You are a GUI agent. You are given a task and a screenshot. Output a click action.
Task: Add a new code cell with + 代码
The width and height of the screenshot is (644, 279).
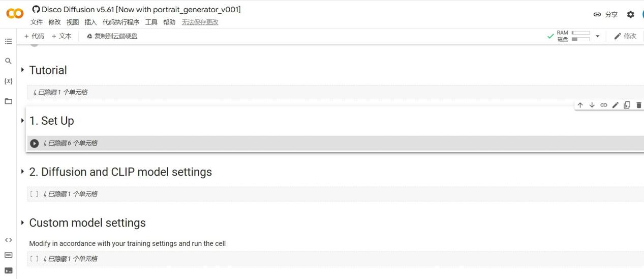click(x=35, y=36)
